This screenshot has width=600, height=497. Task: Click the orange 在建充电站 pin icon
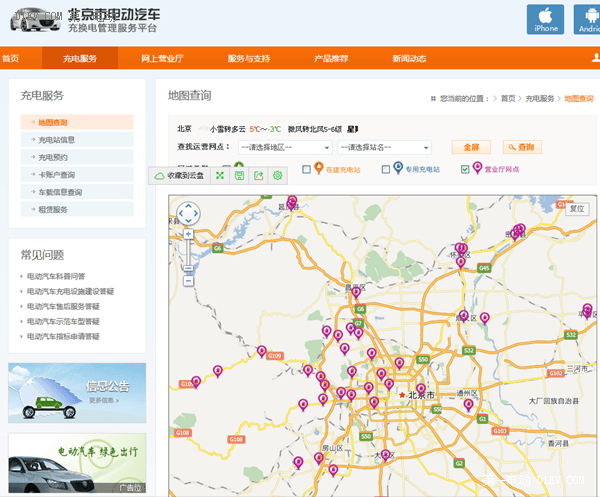[x=318, y=168]
